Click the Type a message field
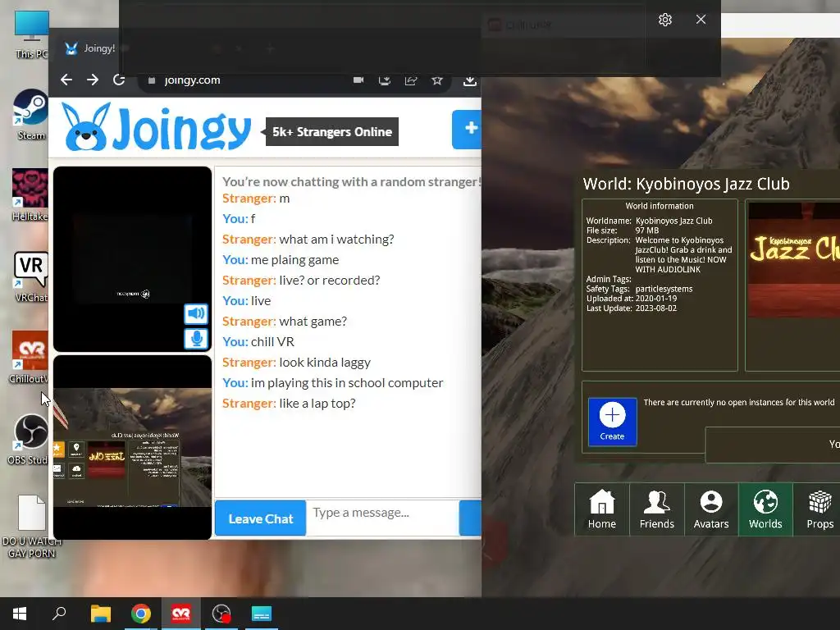This screenshot has width=840, height=630. point(382,518)
